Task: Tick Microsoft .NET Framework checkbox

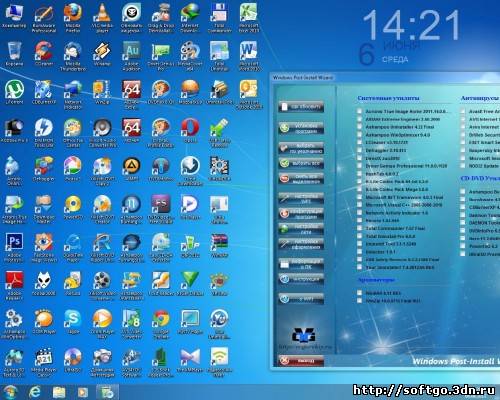Action: (359, 197)
